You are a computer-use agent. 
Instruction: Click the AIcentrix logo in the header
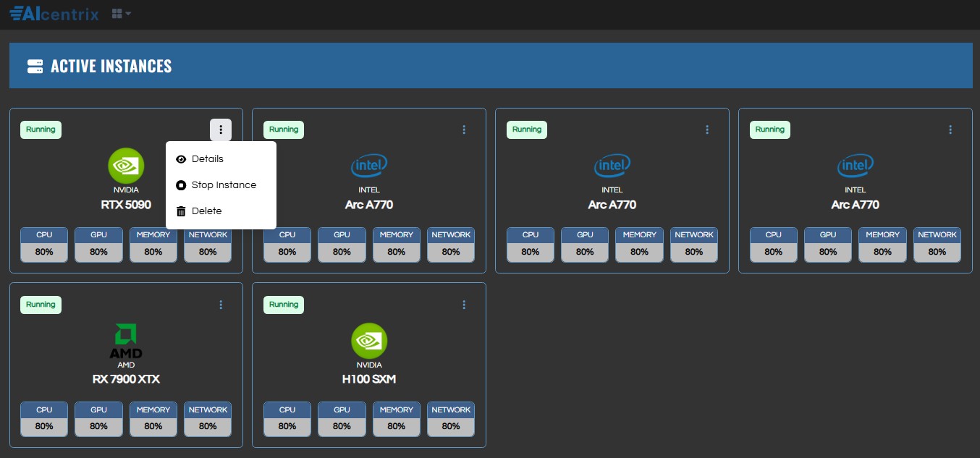54,14
